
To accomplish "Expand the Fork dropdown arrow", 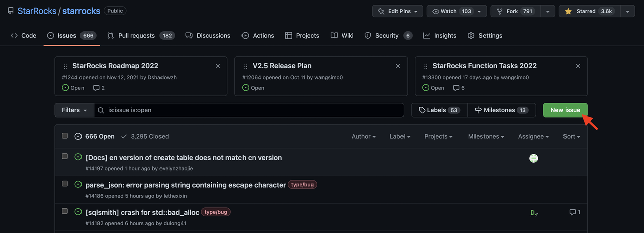I will [x=548, y=11].
